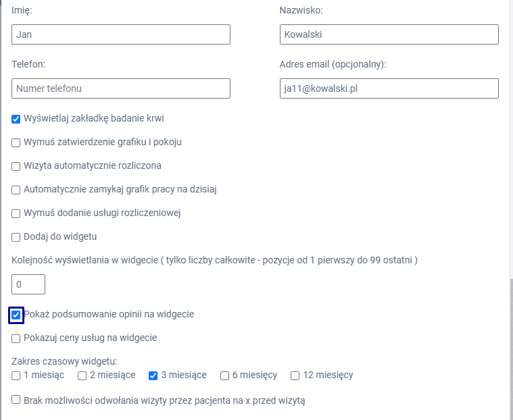This screenshot has height=420, width=513.
Task: Enable Pokazuj ceny usług na widgecie
Action: click(16, 338)
